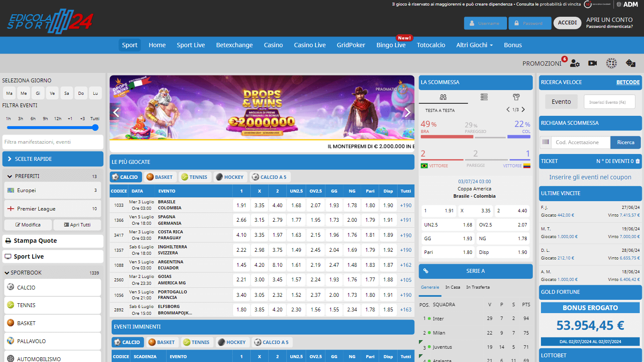
Task: Select day Me
Action: point(24,93)
